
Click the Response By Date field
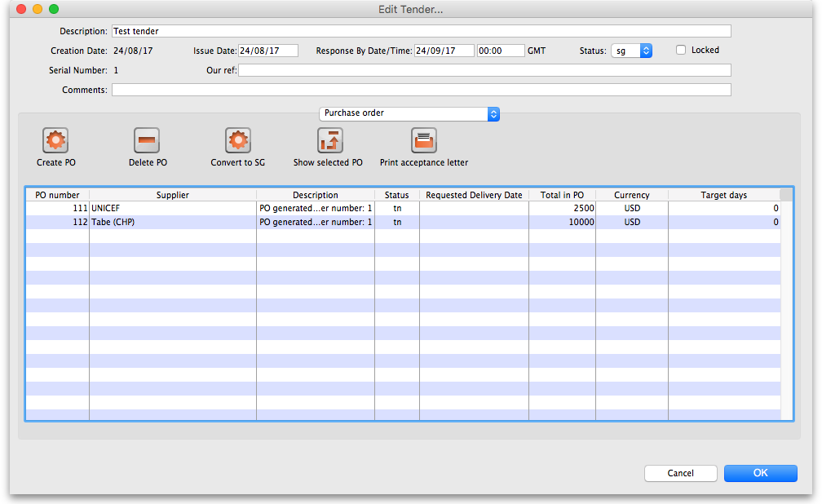[x=444, y=51]
